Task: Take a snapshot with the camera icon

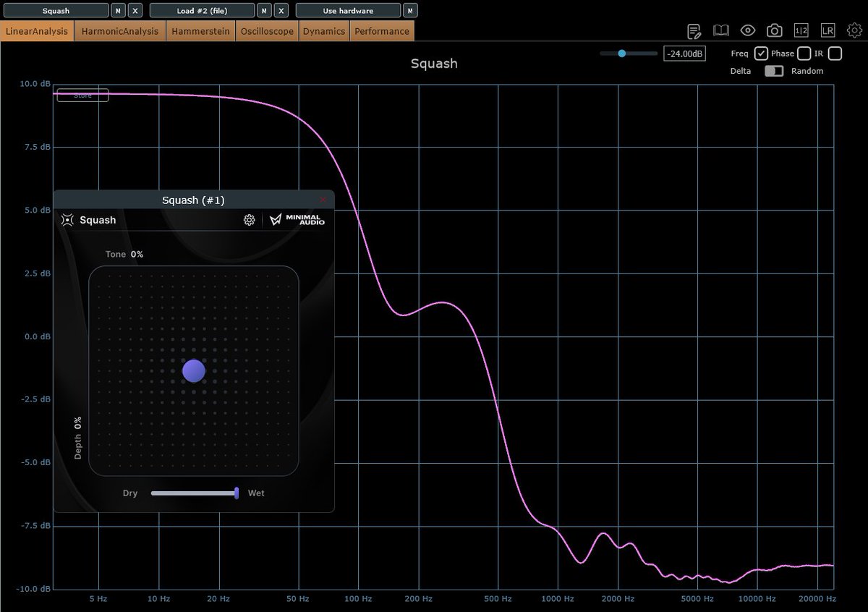Action: pyautogui.click(x=775, y=30)
